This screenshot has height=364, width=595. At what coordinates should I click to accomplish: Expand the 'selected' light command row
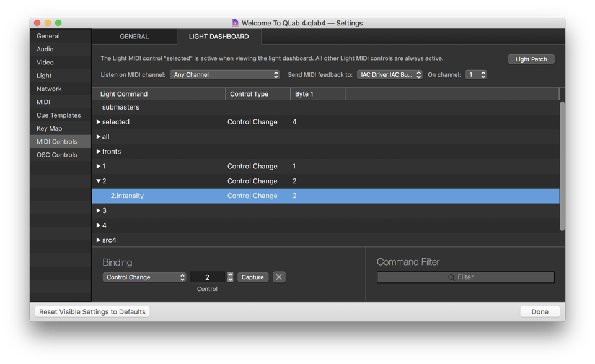[x=99, y=122]
